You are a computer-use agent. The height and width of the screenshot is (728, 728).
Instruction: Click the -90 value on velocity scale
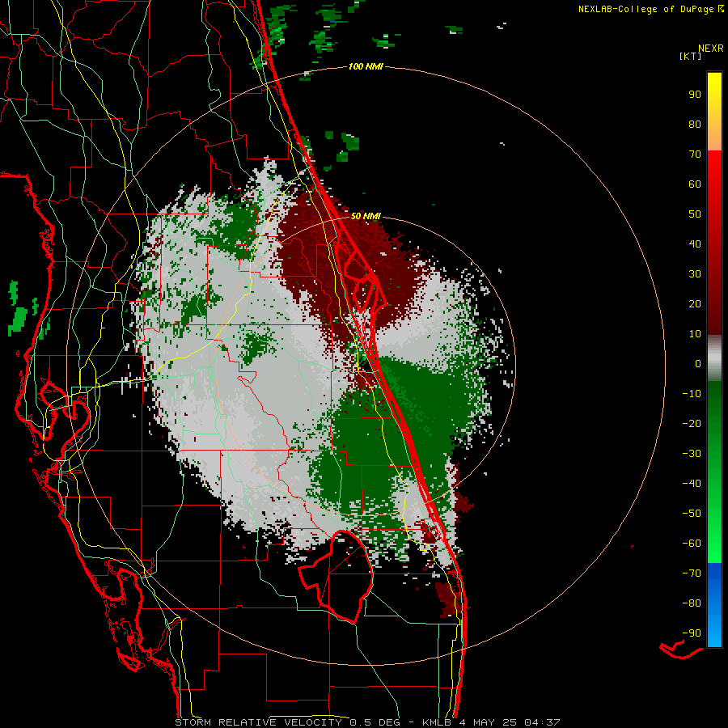click(x=692, y=633)
